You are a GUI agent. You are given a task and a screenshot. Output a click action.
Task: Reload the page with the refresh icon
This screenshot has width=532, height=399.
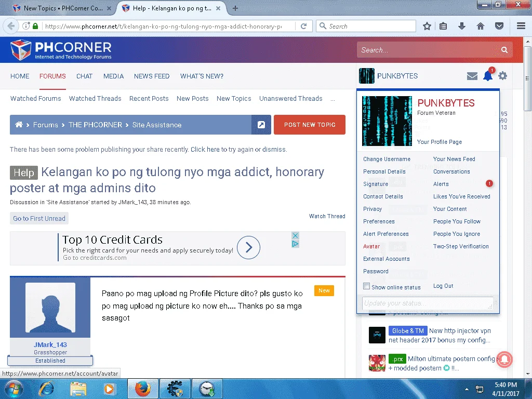(x=303, y=26)
